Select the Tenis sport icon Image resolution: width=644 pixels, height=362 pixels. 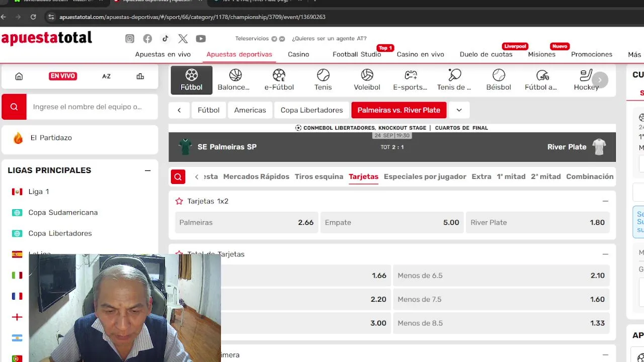[x=323, y=80]
